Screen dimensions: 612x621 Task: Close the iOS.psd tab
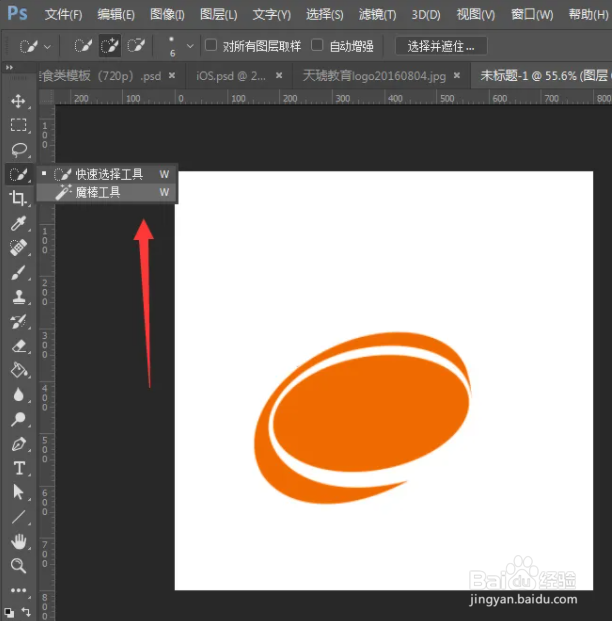point(279,75)
